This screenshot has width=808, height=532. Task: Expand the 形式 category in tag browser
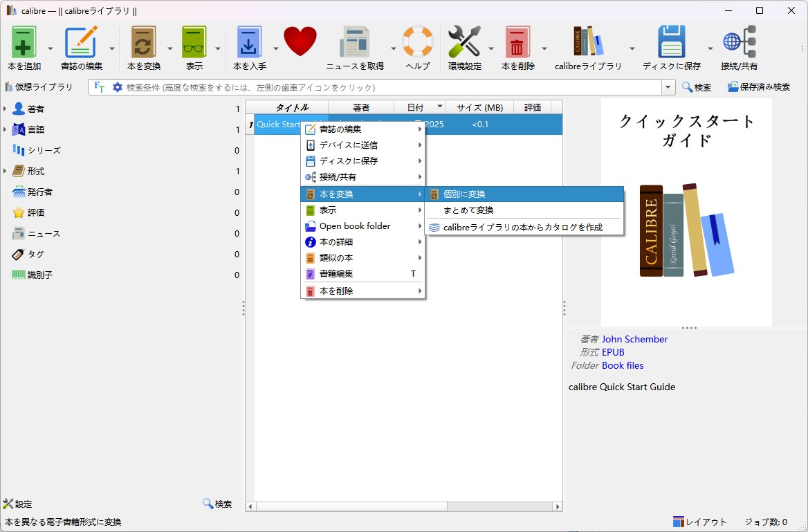5,171
